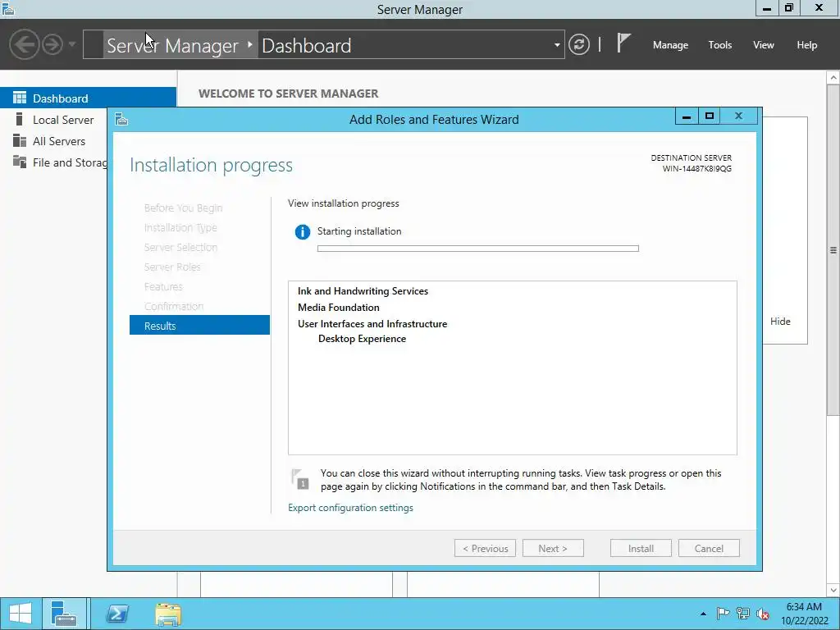Open File Explorer from the taskbar
This screenshot has width=840, height=630.
click(x=168, y=614)
